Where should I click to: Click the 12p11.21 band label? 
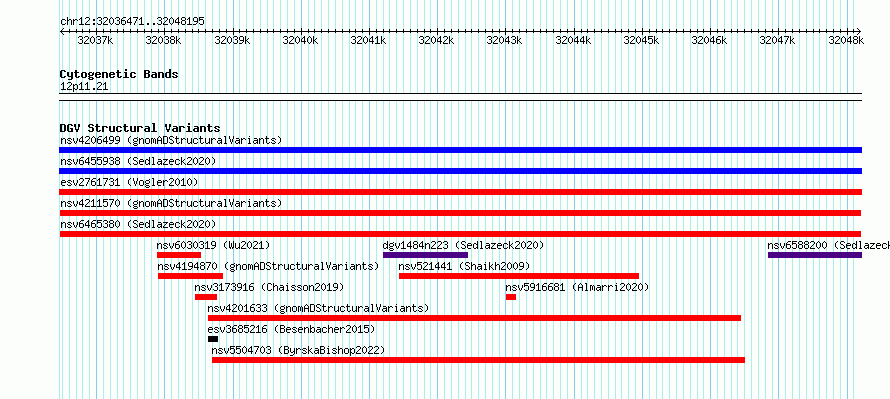[x=84, y=87]
